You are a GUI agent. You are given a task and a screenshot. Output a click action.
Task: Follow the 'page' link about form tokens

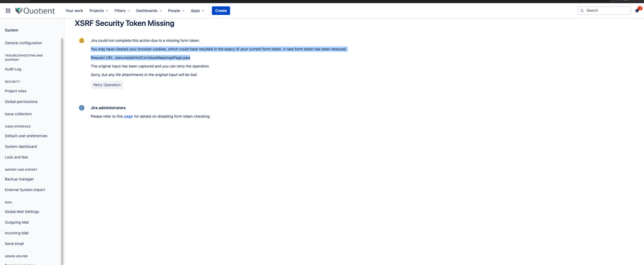[x=128, y=117]
